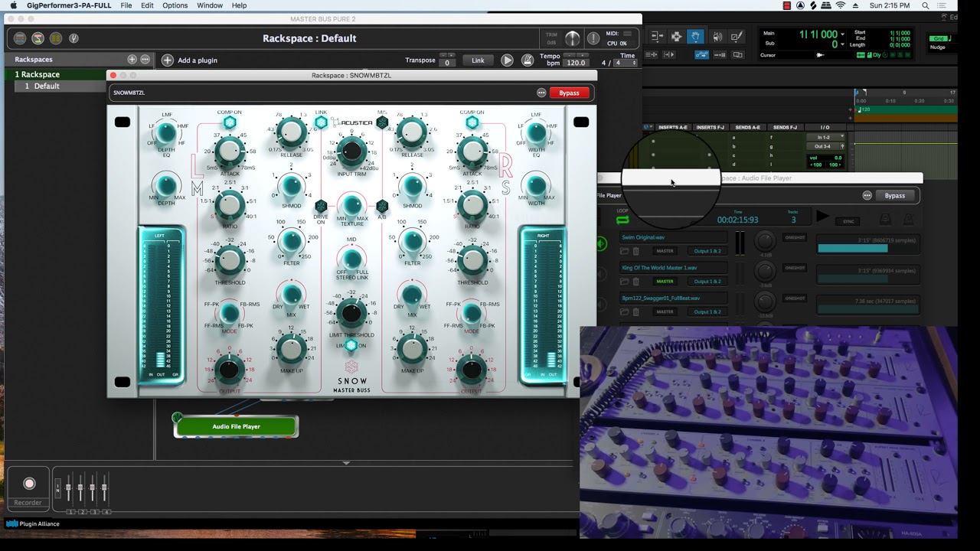Start the global play button beside Link

coord(507,60)
